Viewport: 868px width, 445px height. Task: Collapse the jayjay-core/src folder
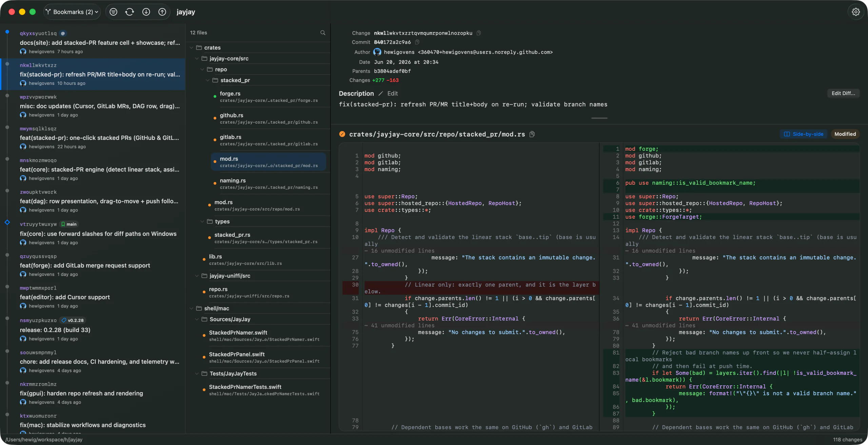(197, 58)
